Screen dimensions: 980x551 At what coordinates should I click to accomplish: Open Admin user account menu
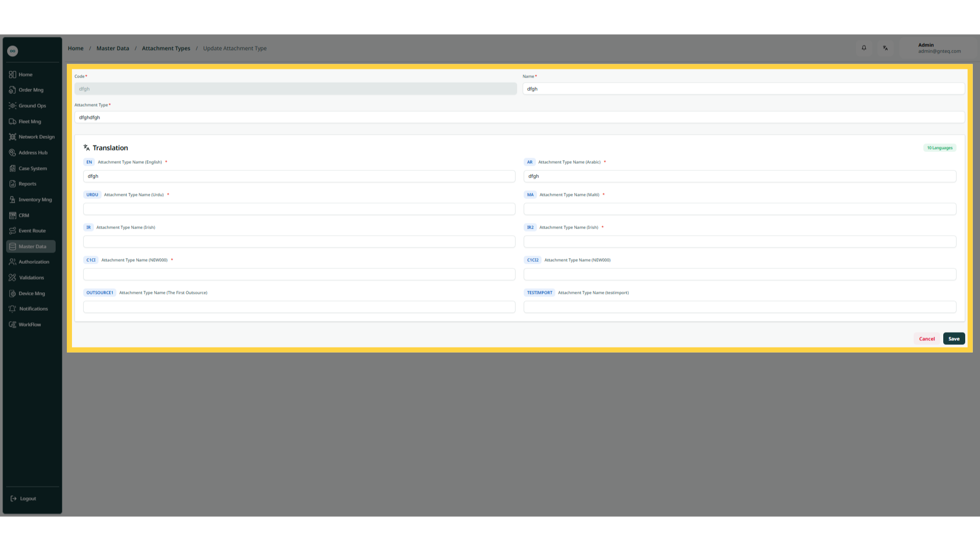pyautogui.click(x=939, y=48)
